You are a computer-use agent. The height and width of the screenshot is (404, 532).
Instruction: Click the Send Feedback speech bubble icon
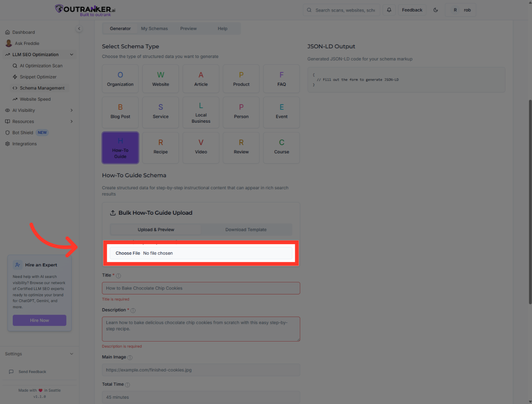[x=11, y=372]
